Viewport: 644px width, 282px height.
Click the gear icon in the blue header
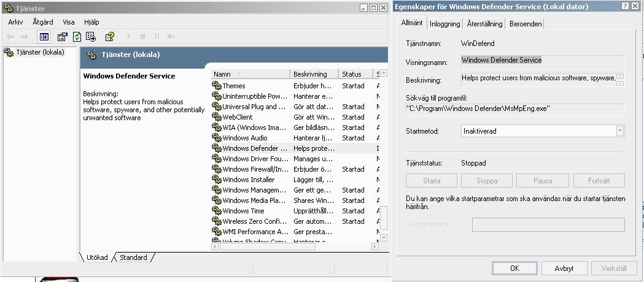(91, 55)
